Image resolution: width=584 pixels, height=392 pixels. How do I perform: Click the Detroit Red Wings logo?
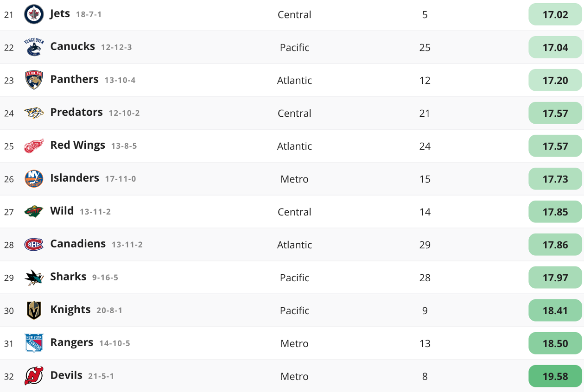coord(34,146)
